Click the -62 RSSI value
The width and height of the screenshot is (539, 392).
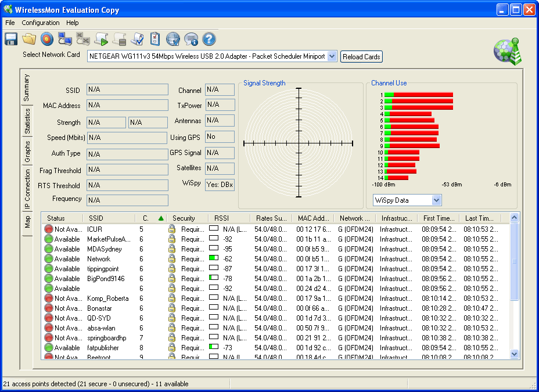click(228, 258)
